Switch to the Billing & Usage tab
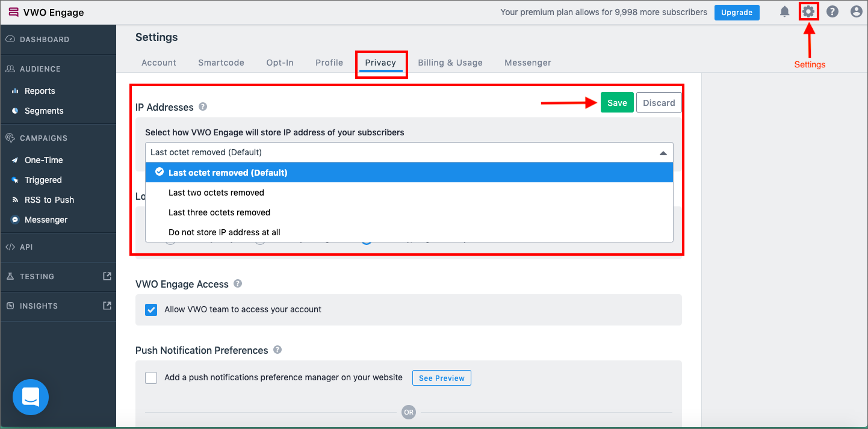The height and width of the screenshot is (429, 868). [450, 63]
